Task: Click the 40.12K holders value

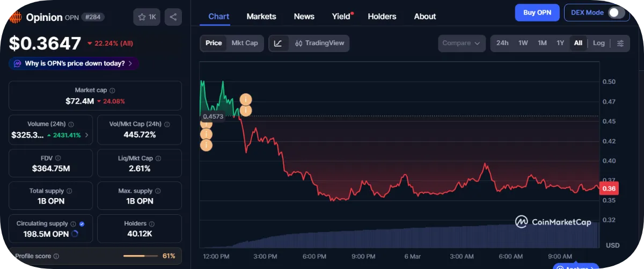Action: click(140, 234)
